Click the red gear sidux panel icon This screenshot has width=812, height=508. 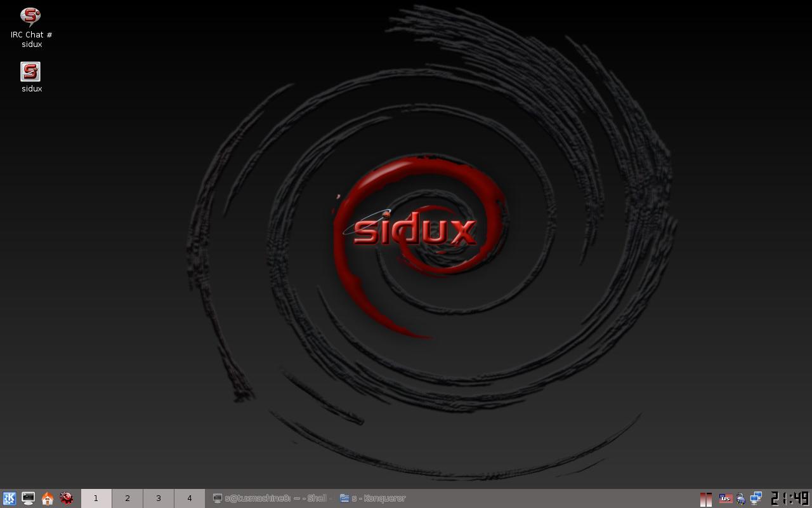(x=66, y=498)
